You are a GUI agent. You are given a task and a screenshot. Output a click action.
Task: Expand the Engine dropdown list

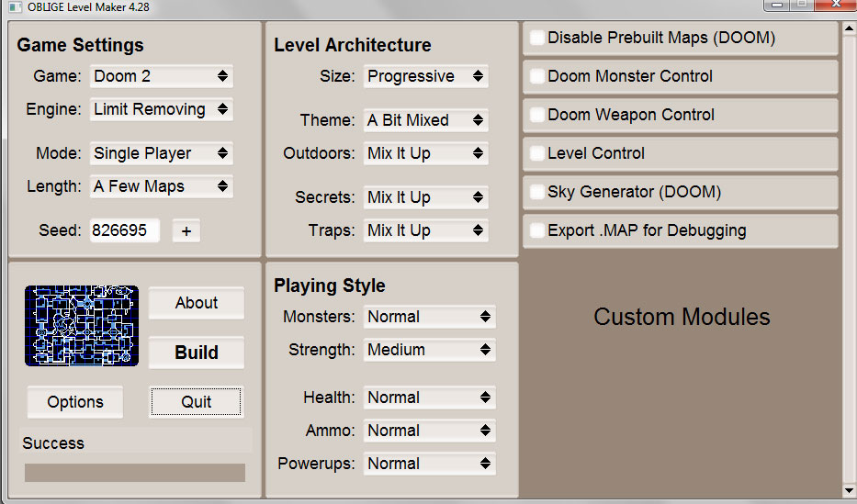pos(162,109)
